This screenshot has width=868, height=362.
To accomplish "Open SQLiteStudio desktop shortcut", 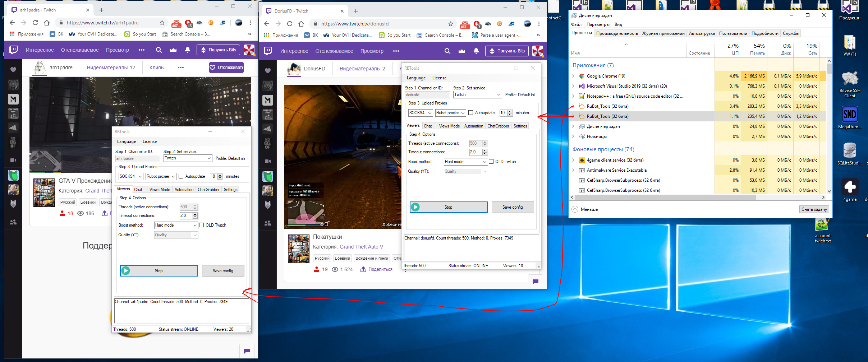I will [850, 151].
